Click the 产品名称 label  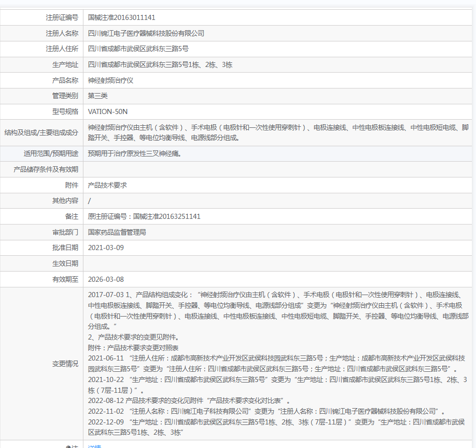click(x=66, y=80)
